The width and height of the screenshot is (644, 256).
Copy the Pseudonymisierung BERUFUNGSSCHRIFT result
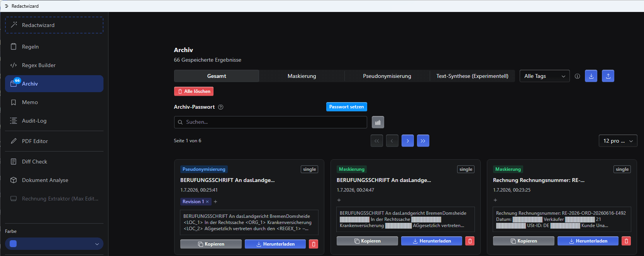pos(211,244)
